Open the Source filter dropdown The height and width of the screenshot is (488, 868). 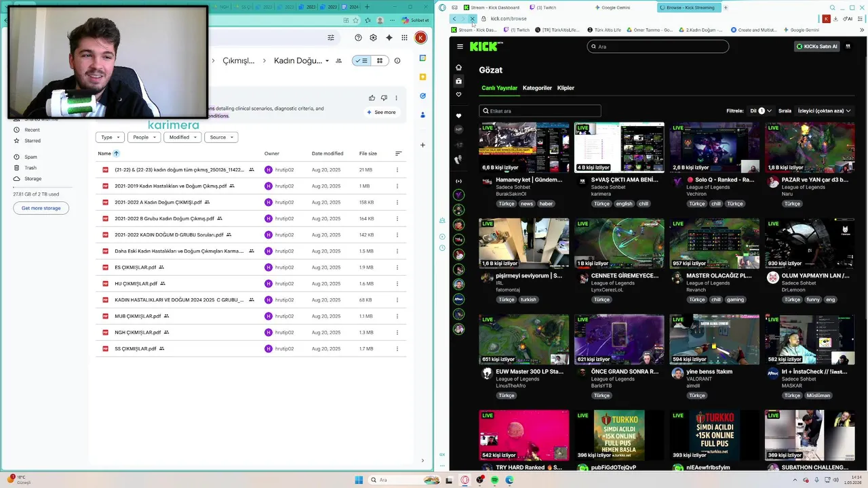click(x=221, y=137)
